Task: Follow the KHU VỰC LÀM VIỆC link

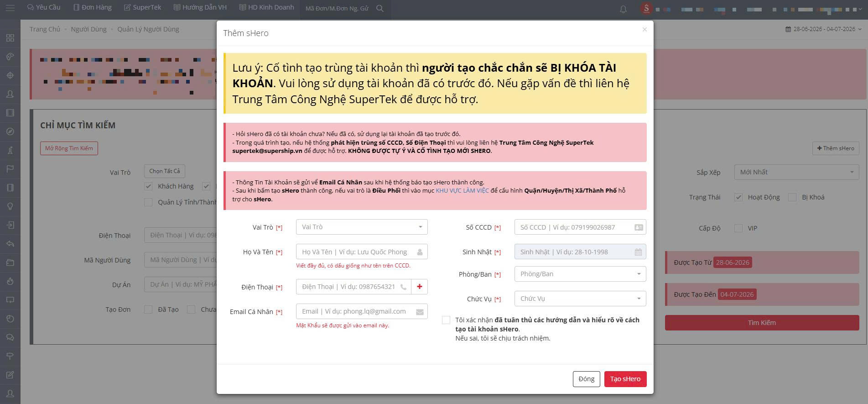Action: point(462,190)
